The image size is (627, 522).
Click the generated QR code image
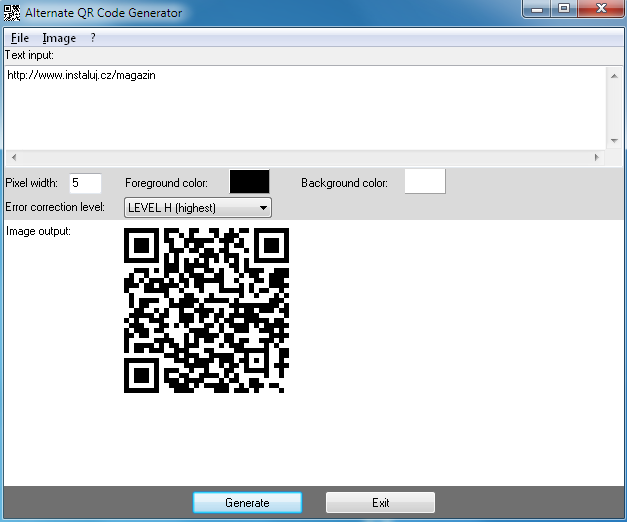tap(206, 310)
